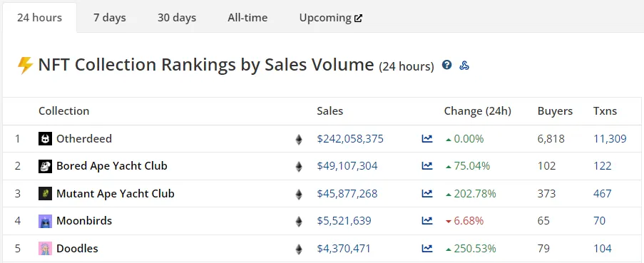Open the Doodles sales chart icon
Image resolution: width=644 pixels, height=263 pixels.
pos(427,248)
